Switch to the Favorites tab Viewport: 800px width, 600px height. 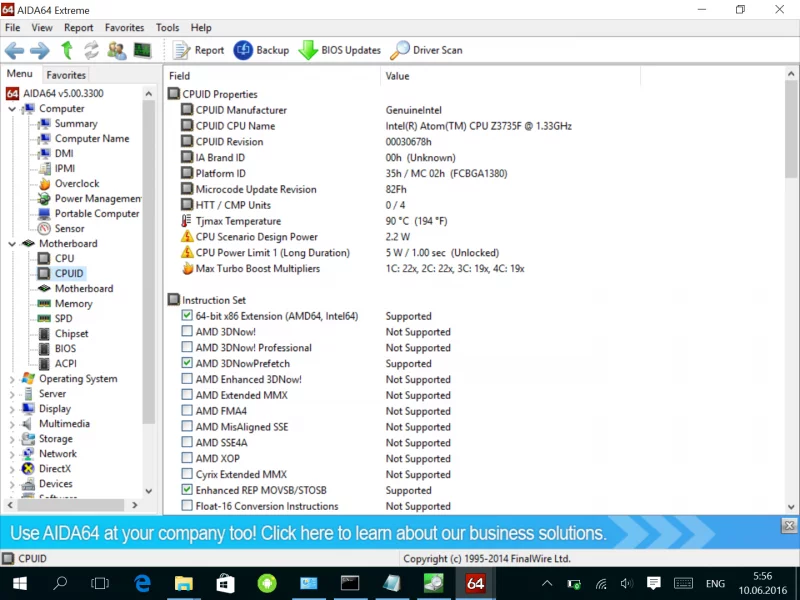tap(66, 75)
